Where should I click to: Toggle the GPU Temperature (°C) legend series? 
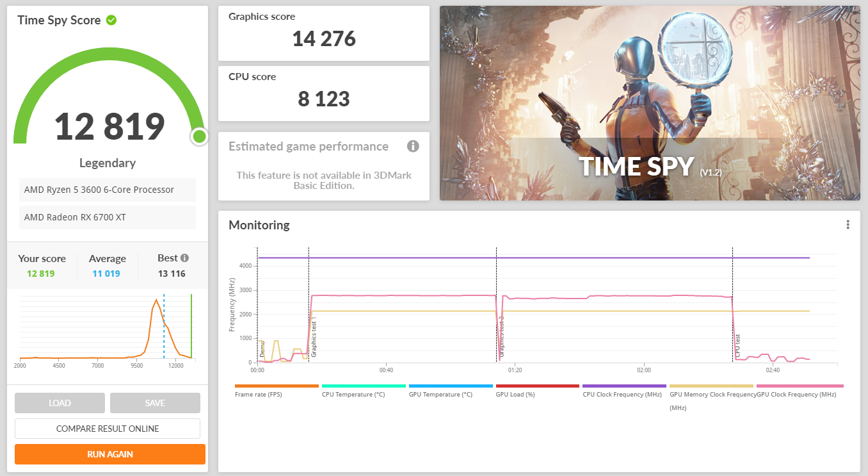[x=451, y=390]
